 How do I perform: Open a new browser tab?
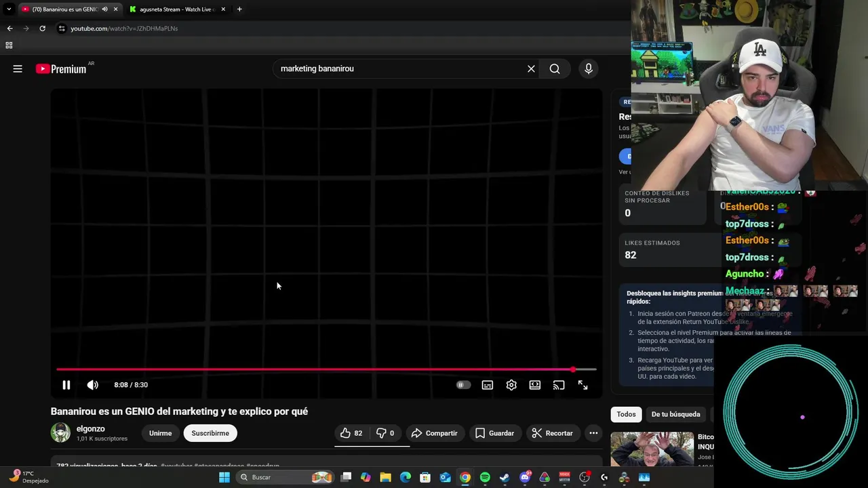(239, 9)
